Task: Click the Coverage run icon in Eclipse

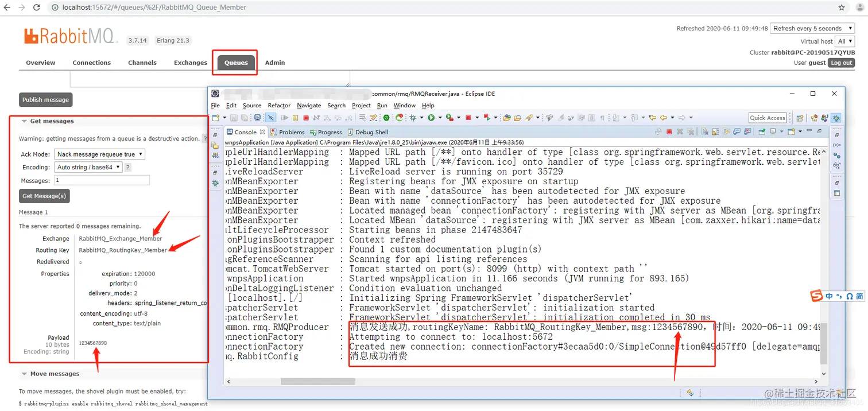Action: tap(449, 118)
